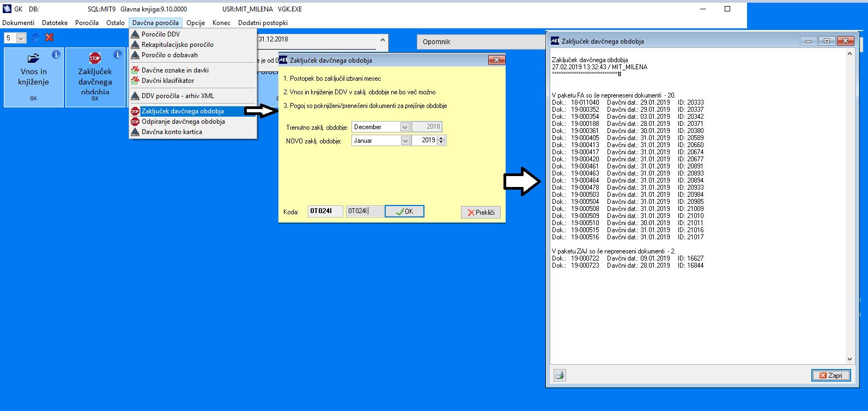This screenshot has width=868, height=411.
Task: Expand the NOVO zaklj. obdobje month dropdown
Action: tap(405, 140)
